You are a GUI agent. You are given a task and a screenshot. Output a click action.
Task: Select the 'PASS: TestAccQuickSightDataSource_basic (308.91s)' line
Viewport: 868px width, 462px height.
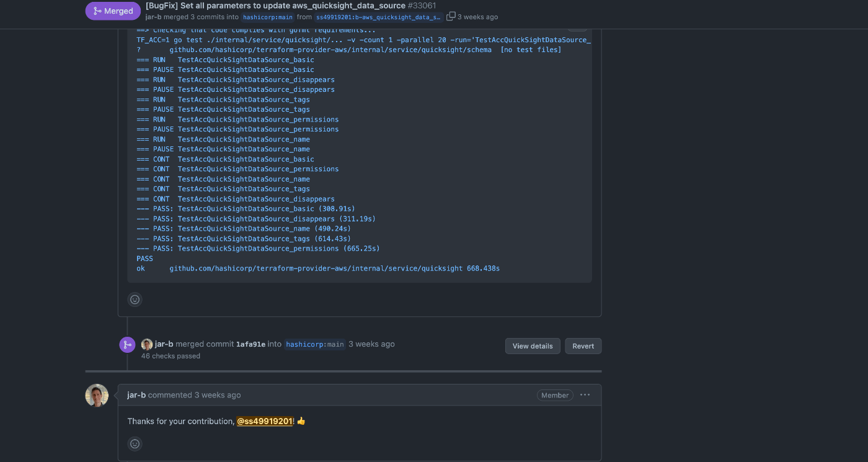(246, 209)
